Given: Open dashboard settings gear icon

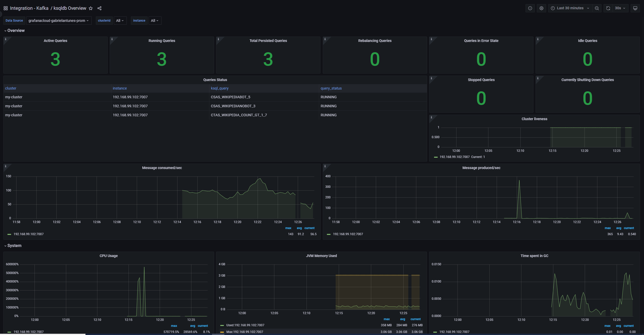Looking at the screenshot, I should click(x=541, y=8).
